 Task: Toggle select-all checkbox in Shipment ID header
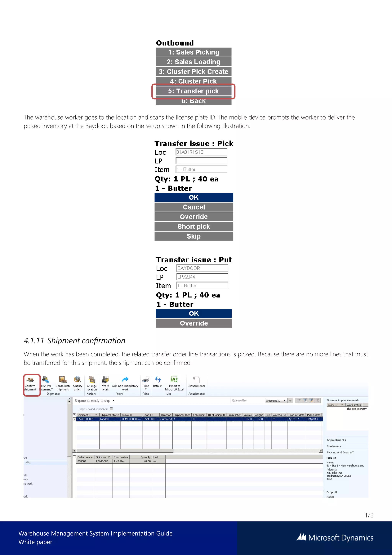coord(74,415)
